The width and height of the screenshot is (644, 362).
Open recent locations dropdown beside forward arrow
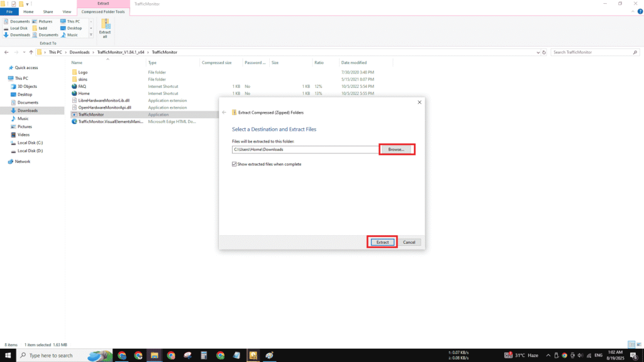point(23,52)
